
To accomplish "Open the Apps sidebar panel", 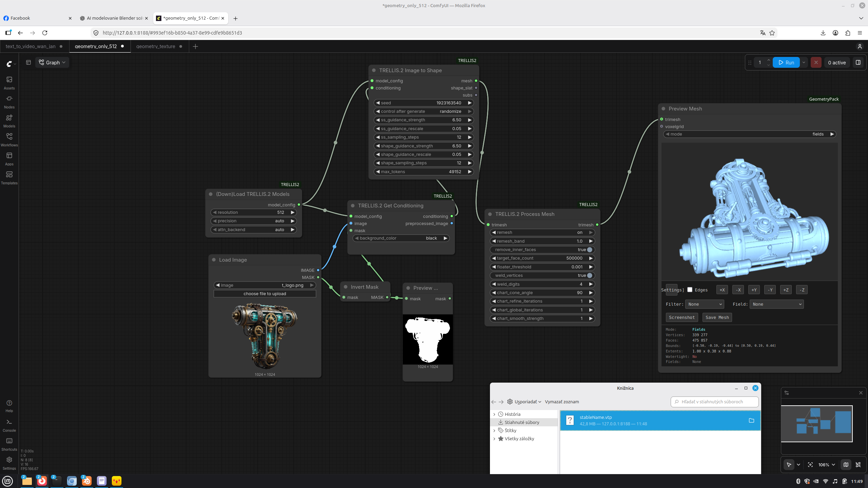I will pos(9,159).
